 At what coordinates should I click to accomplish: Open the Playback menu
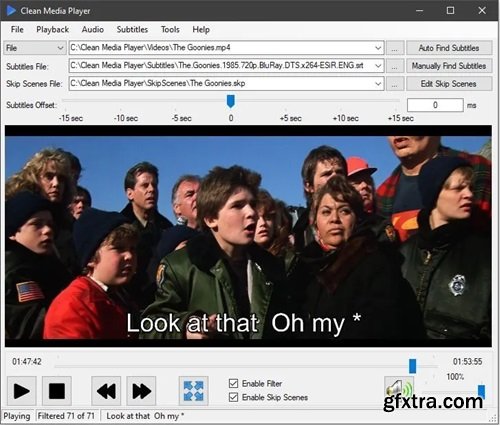pos(53,30)
